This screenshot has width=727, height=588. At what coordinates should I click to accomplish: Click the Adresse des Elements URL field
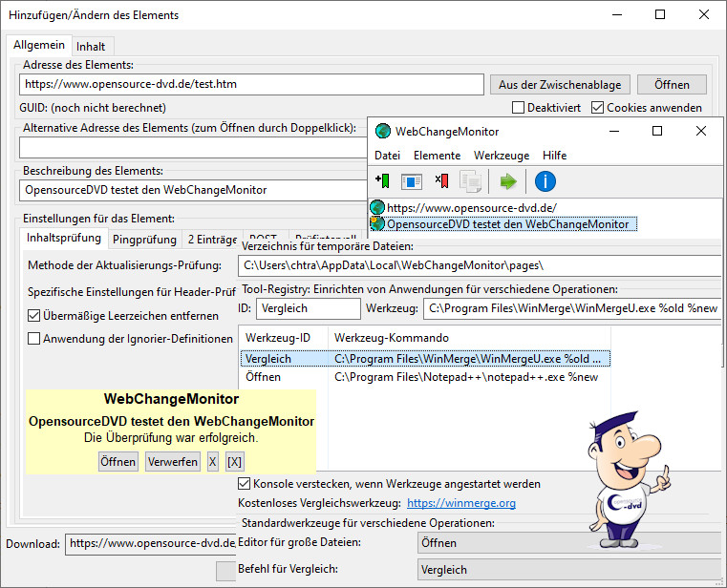(252, 84)
